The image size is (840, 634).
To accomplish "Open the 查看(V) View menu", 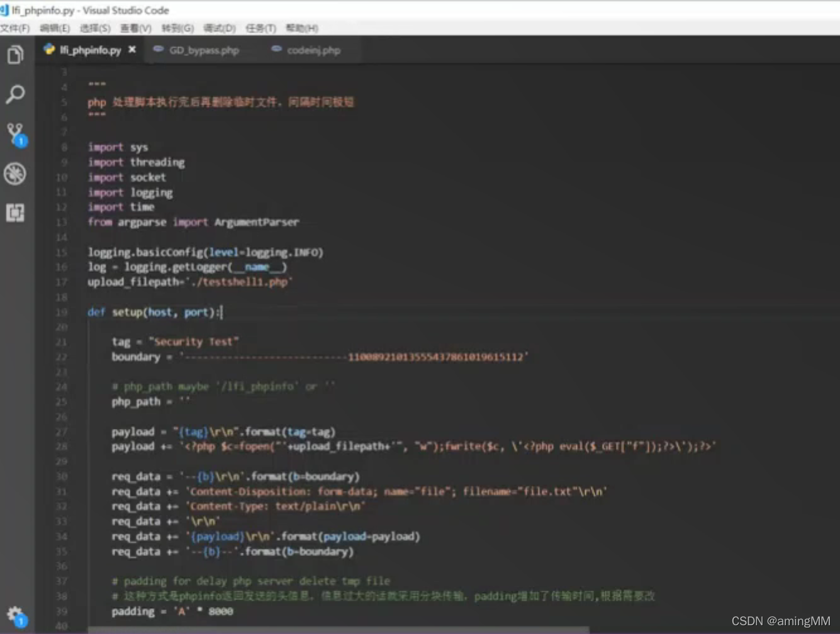I will (x=136, y=28).
